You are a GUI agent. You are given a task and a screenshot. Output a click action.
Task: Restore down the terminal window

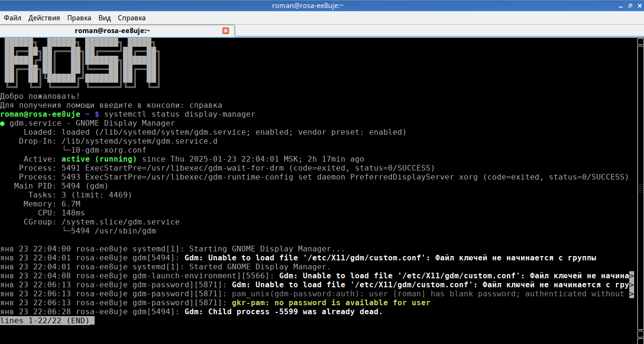630,6
